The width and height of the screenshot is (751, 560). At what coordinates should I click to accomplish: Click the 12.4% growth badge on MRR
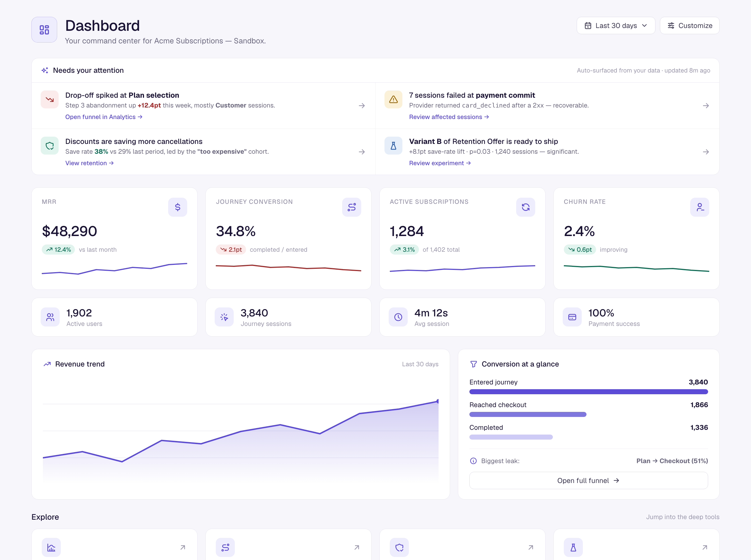pyautogui.click(x=58, y=249)
